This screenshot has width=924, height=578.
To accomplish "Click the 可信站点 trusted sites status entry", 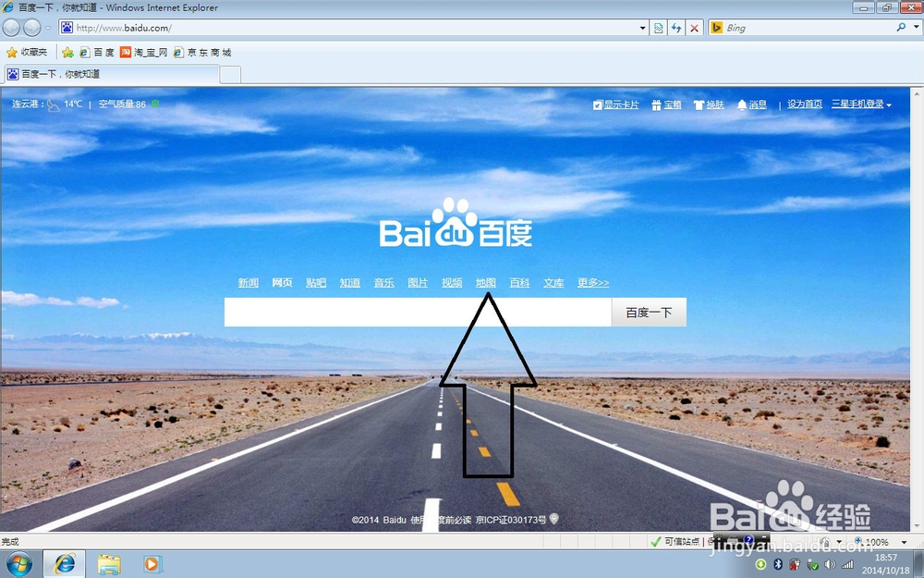I will tap(675, 541).
